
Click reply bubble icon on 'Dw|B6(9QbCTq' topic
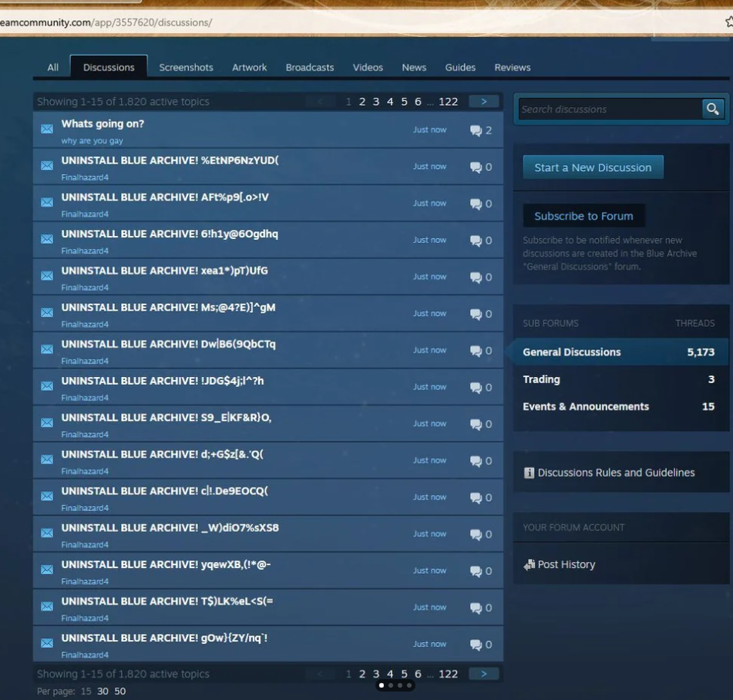(x=476, y=351)
